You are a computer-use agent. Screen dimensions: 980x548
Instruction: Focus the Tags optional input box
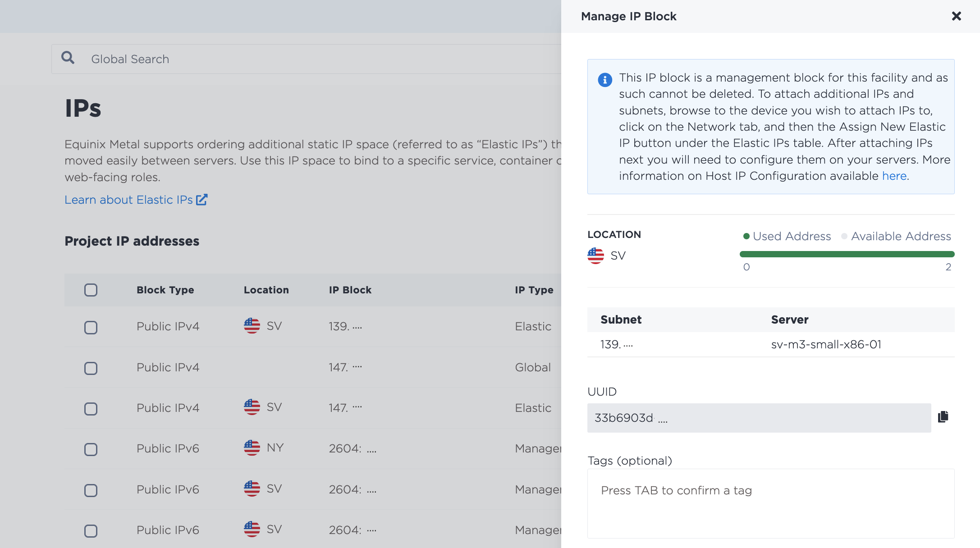[771, 503]
